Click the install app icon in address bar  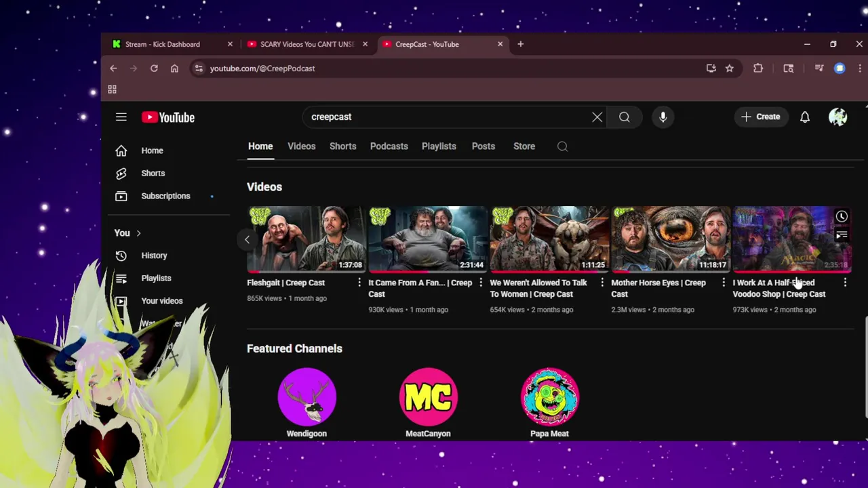click(711, 68)
